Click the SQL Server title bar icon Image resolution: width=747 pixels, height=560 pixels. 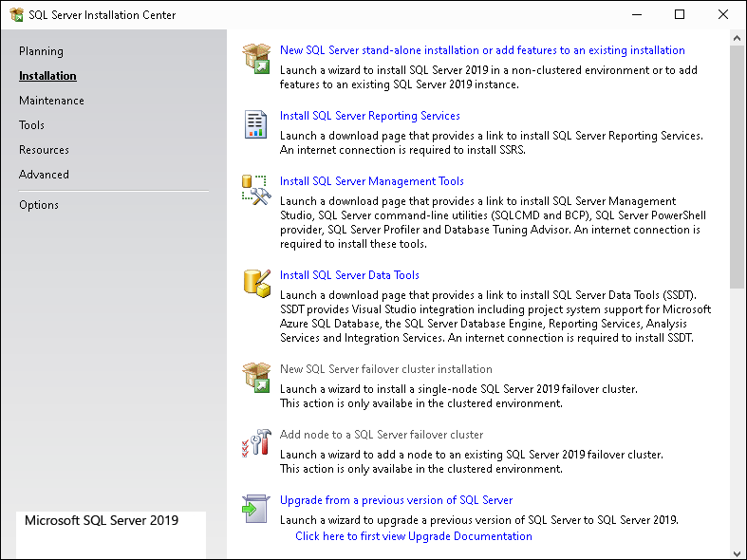click(x=17, y=15)
